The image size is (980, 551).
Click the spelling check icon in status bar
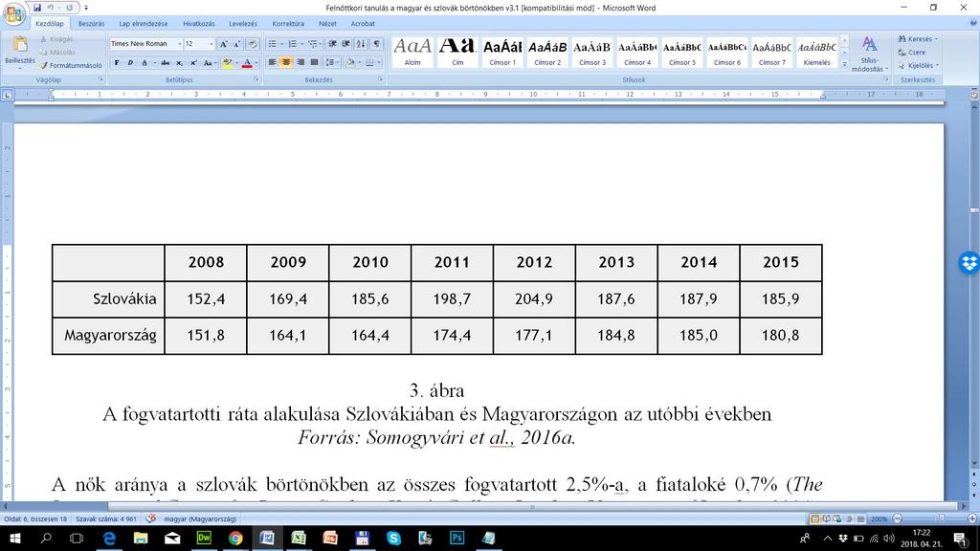coord(150,518)
